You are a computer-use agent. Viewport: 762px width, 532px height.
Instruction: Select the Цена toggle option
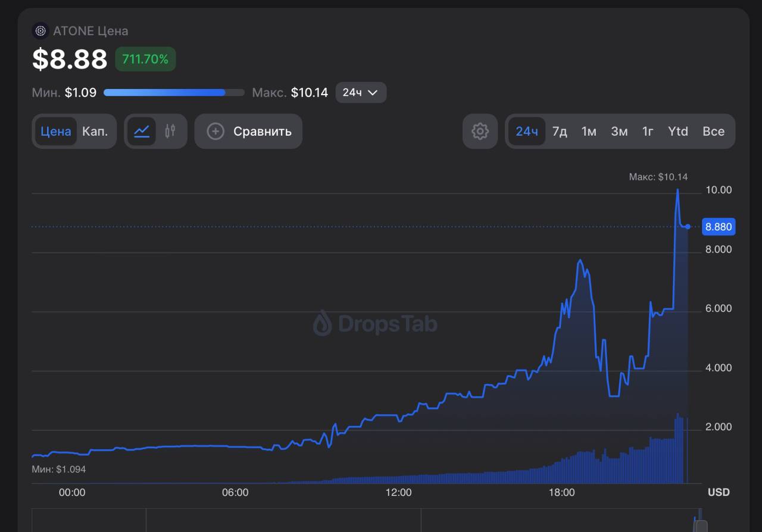click(x=56, y=132)
